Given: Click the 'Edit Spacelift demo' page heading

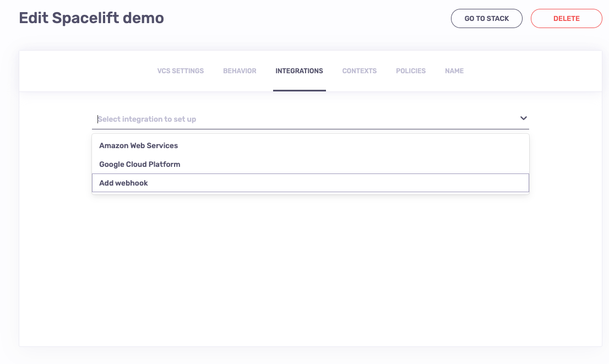Looking at the screenshot, I should tap(91, 18).
